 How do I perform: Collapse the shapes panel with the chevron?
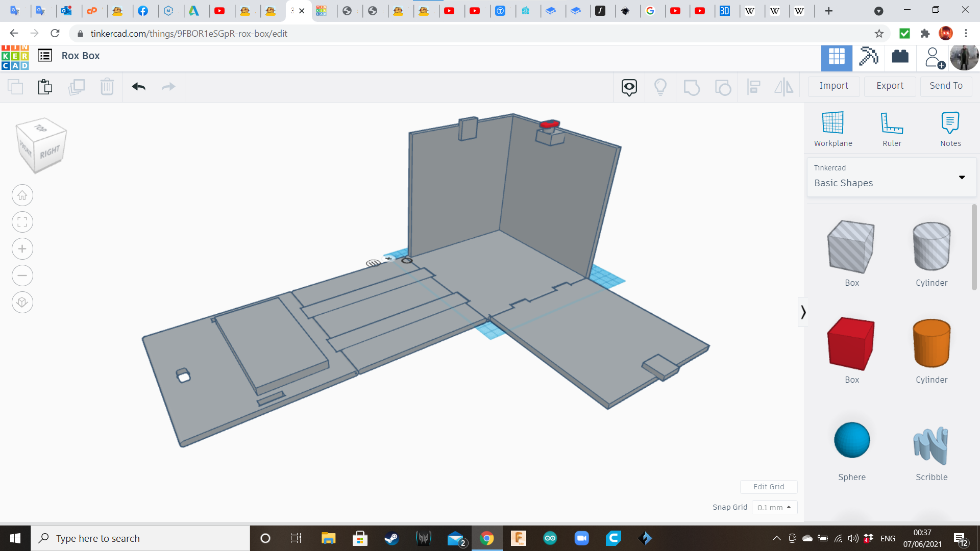tap(803, 312)
